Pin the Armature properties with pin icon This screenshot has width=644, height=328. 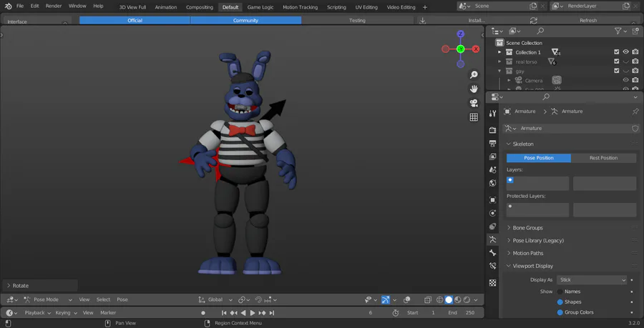[x=635, y=111]
